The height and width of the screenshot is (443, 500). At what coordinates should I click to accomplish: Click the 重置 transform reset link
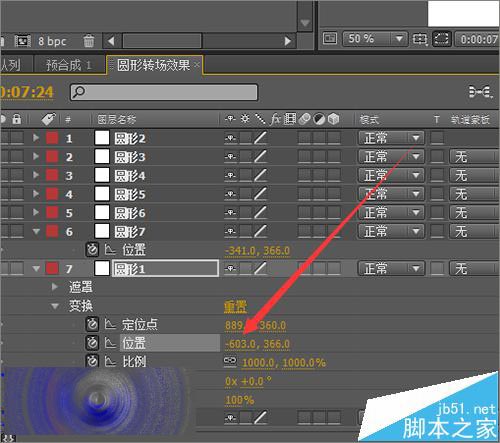point(235,306)
